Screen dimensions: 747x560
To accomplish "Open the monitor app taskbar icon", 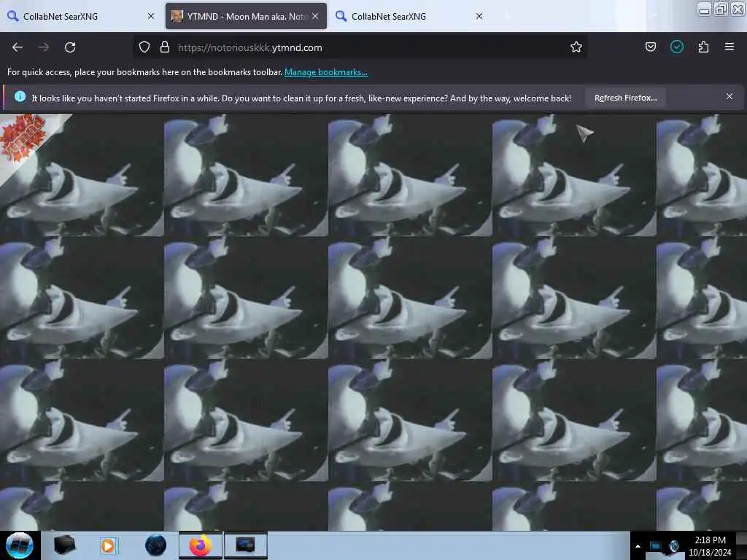I will coord(245,545).
